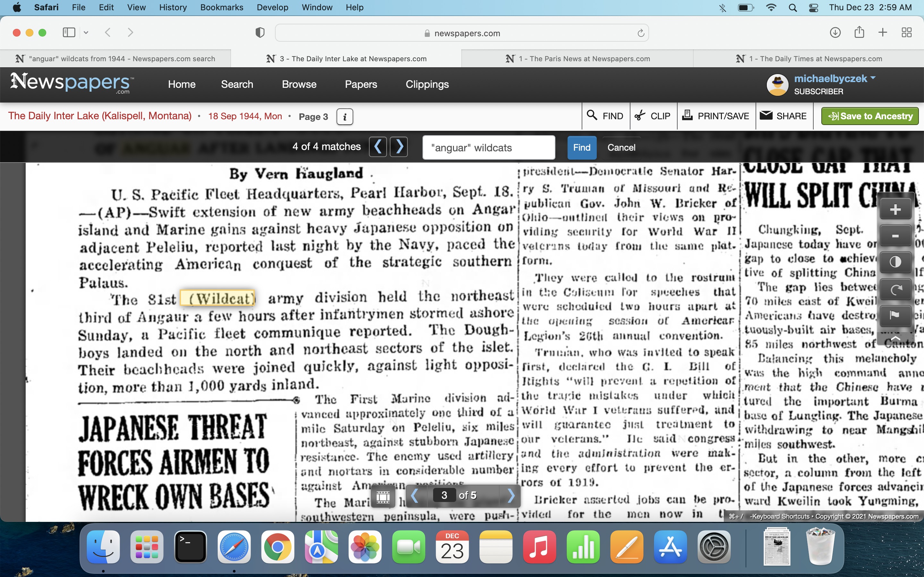Click Save to Ancestry button
The height and width of the screenshot is (577, 924).
click(x=870, y=116)
